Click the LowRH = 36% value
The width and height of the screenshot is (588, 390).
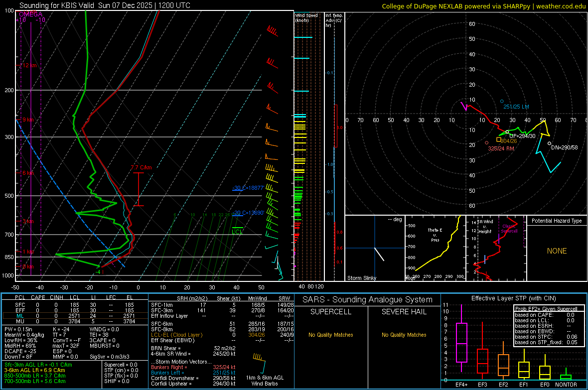21,340
